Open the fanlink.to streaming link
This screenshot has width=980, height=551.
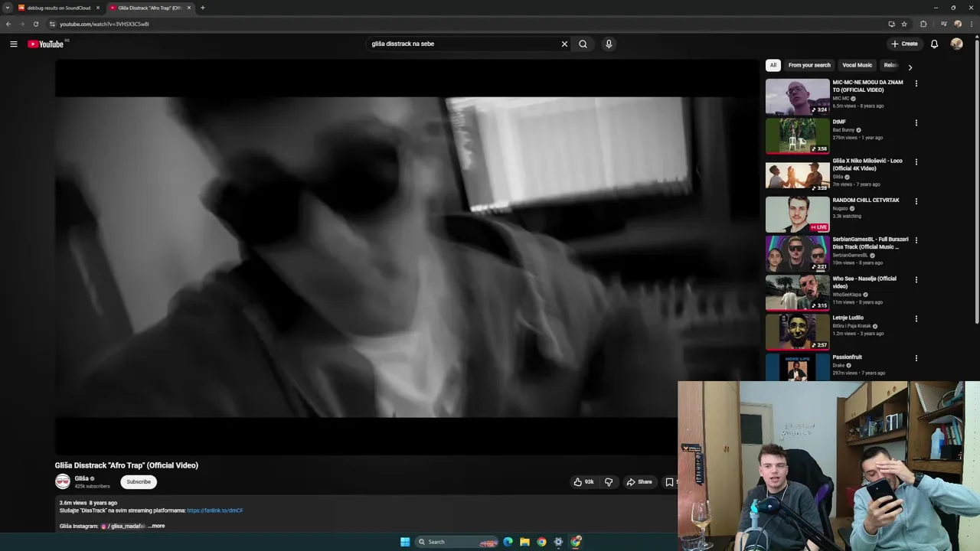point(214,510)
